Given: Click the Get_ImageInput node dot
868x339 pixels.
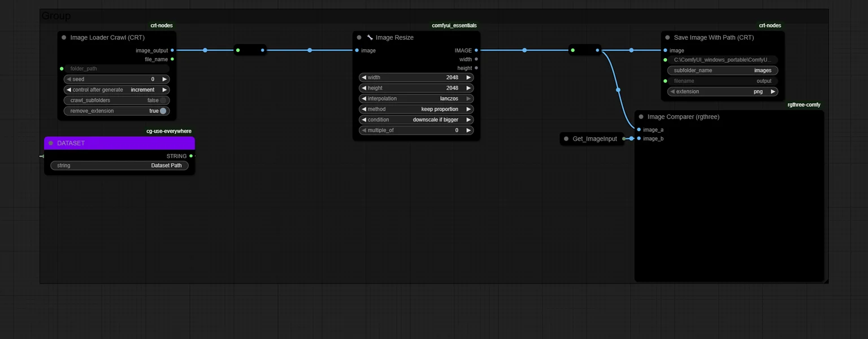Looking at the screenshot, I should point(566,139).
